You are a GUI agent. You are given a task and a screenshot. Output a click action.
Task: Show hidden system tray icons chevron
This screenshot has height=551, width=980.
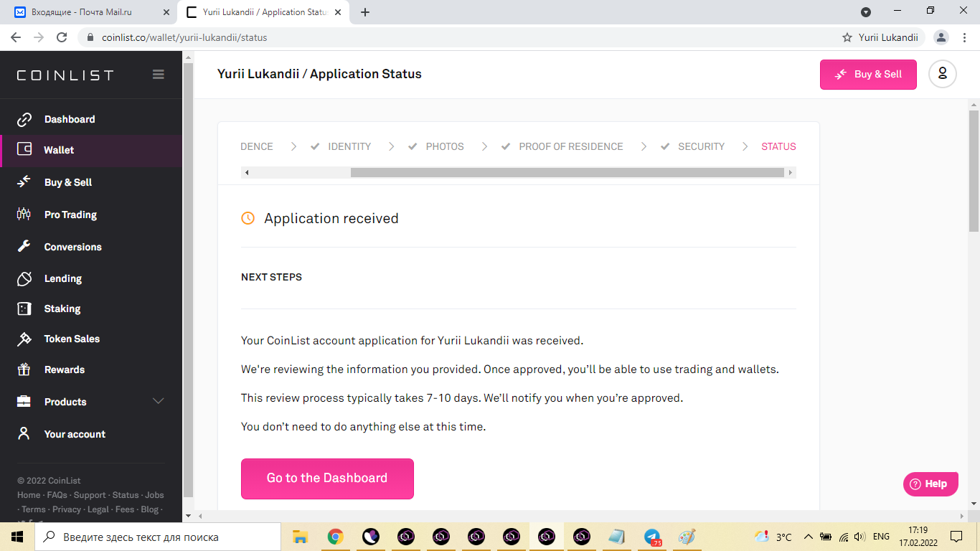pos(808,537)
